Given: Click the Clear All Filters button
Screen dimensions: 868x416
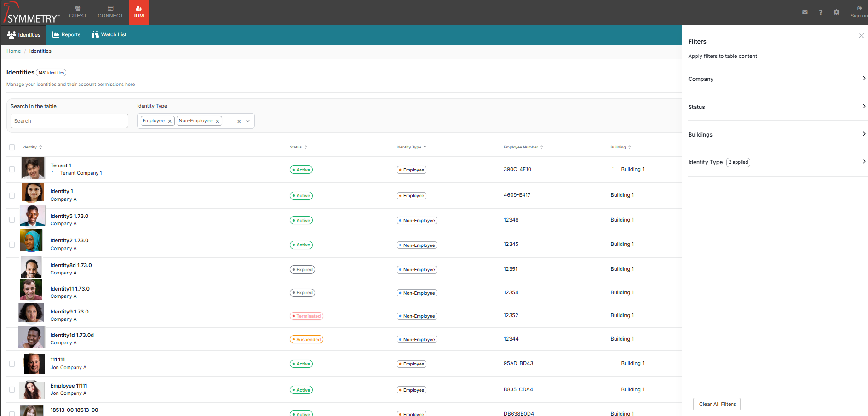Looking at the screenshot, I should [717, 404].
